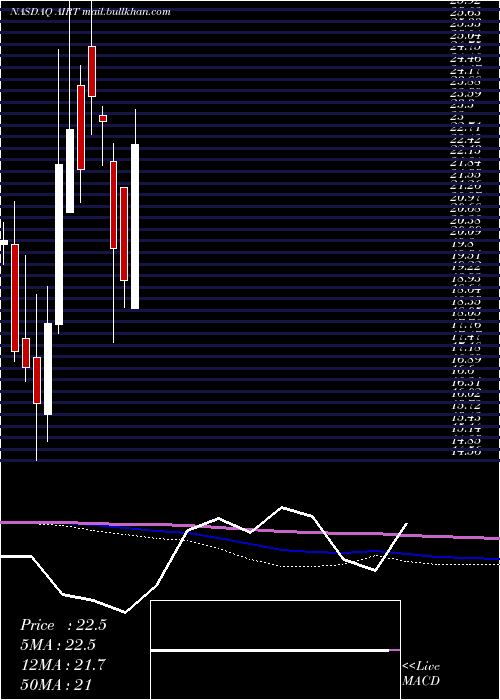This screenshot has width=500, height=700.
Task: Click the 16.02 price axis label
Action: pos(466,393)
